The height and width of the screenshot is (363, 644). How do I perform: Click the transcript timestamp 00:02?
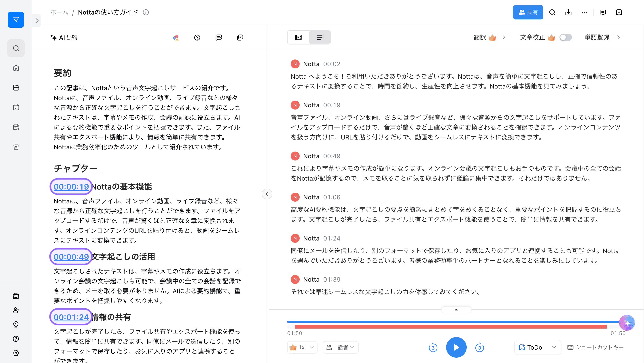[331, 64]
